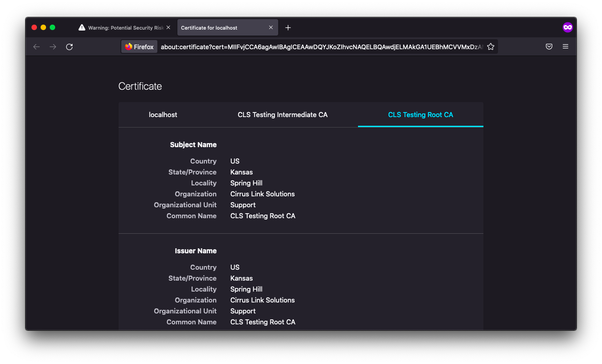Image resolution: width=602 pixels, height=364 pixels.
Task: Click Issuer Name state value Kansas
Action: pyautogui.click(x=241, y=278)
